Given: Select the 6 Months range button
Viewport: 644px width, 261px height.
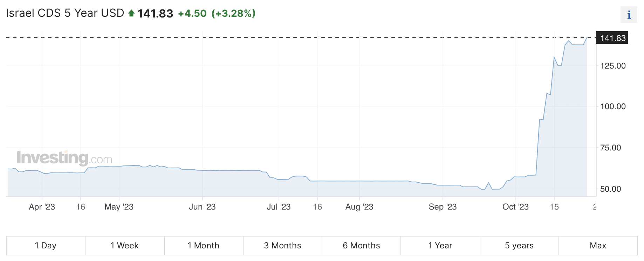Looking at the screenshot, I should pos(361,246).
